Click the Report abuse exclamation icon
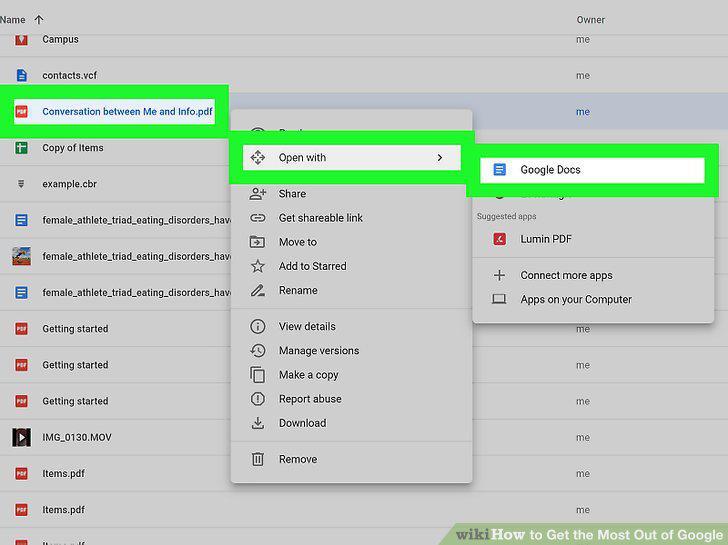 (x=258, y=399)
